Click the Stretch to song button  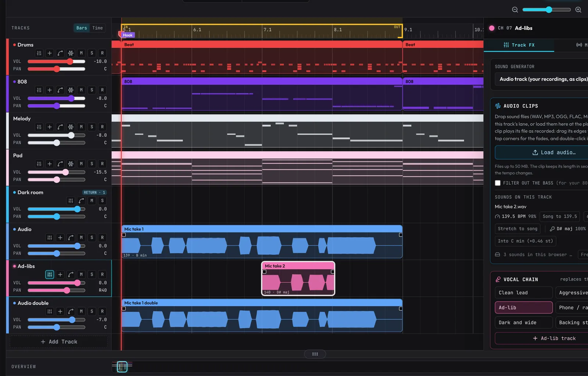517,229
